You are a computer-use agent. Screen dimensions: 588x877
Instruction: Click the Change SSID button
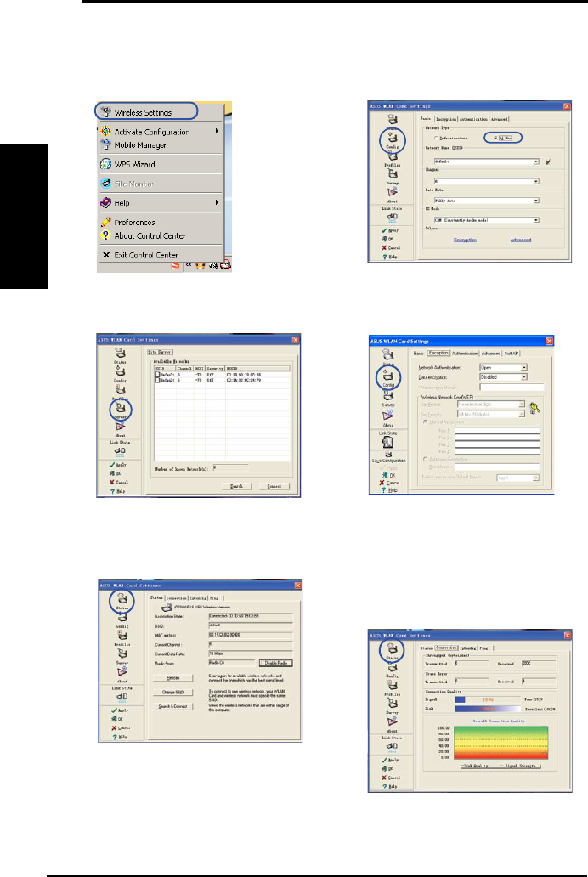click(x=173, y=693)
